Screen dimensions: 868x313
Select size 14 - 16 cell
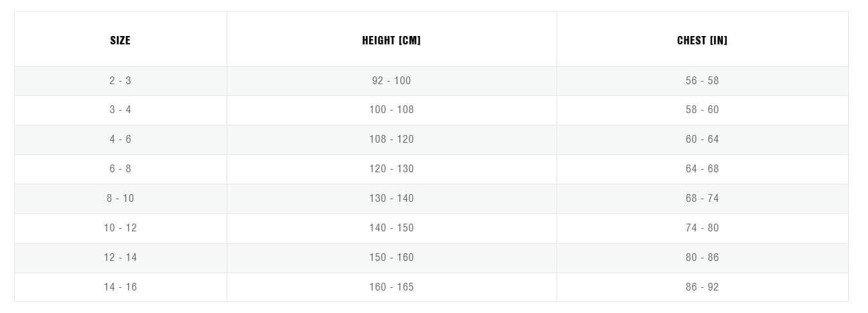coord(120,287)
